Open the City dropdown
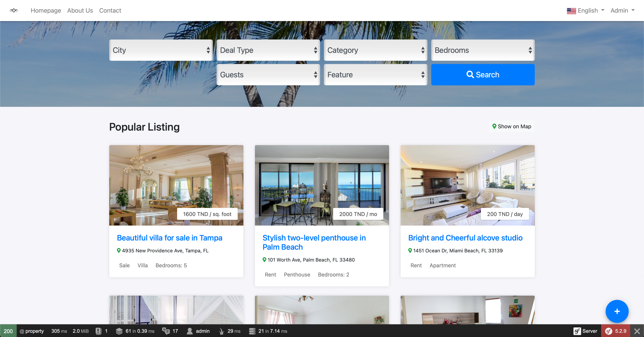Image resolution: width=644 pixels, height=337 pixels. [x=161, y=50]
